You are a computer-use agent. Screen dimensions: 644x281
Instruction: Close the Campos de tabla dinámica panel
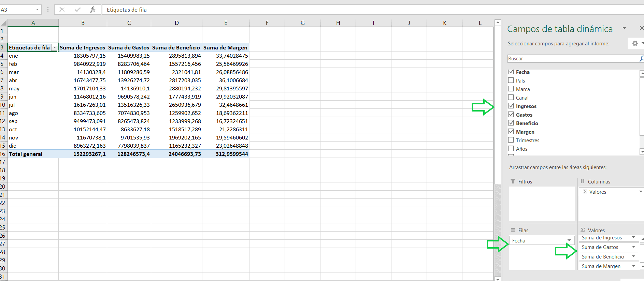(641, 28)
